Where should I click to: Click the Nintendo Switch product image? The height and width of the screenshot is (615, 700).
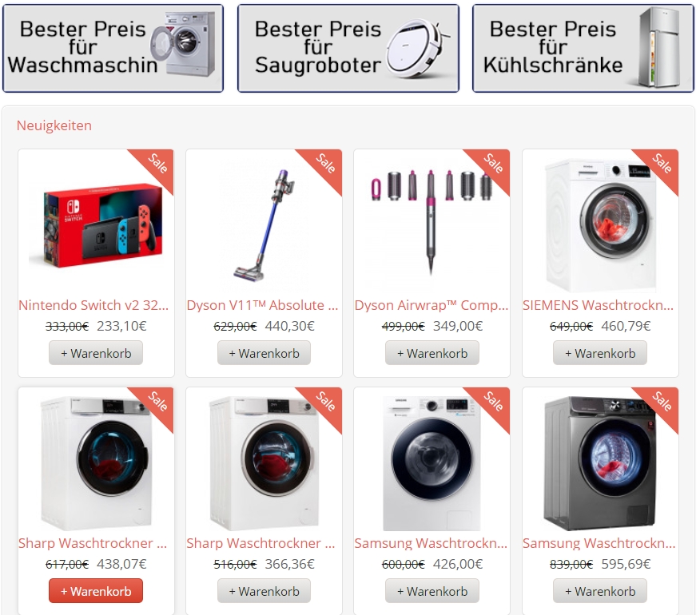pos(96,222)
